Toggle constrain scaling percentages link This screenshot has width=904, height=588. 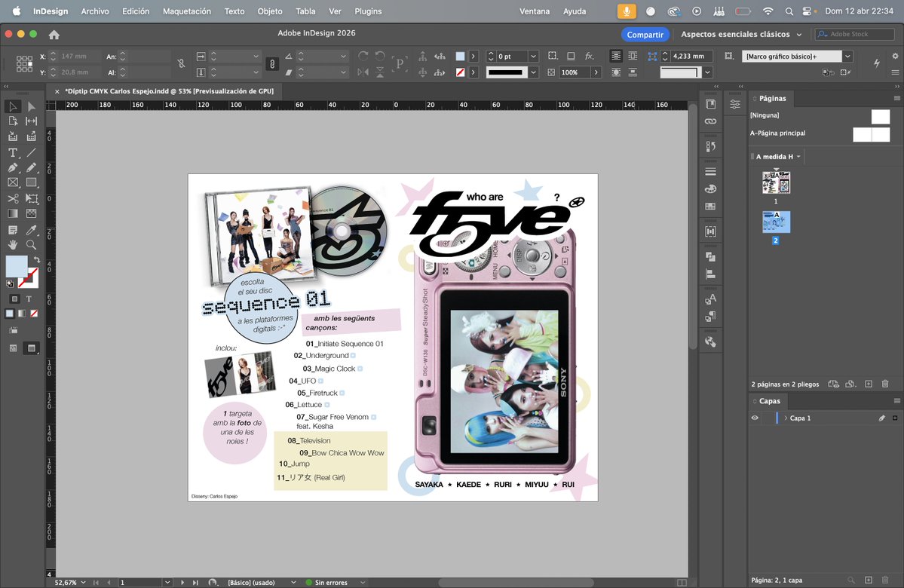pyautogui.click(x=272, y=64)
